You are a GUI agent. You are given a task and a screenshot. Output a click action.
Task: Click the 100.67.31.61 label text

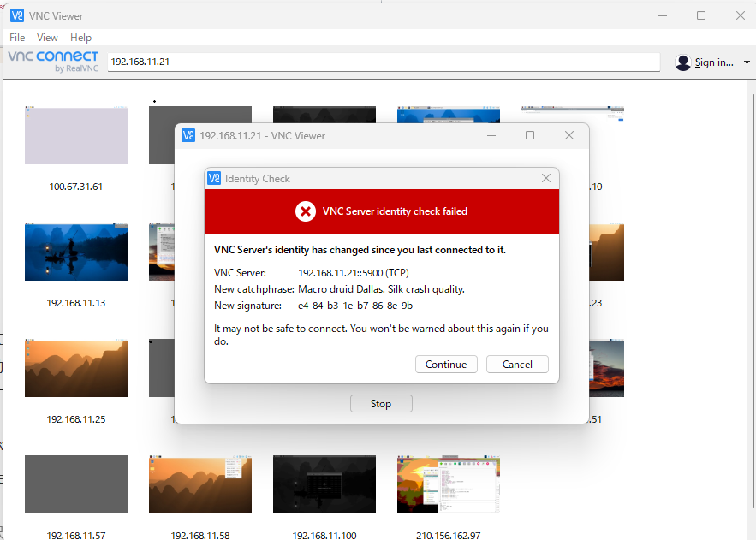(x=76, y=187)
